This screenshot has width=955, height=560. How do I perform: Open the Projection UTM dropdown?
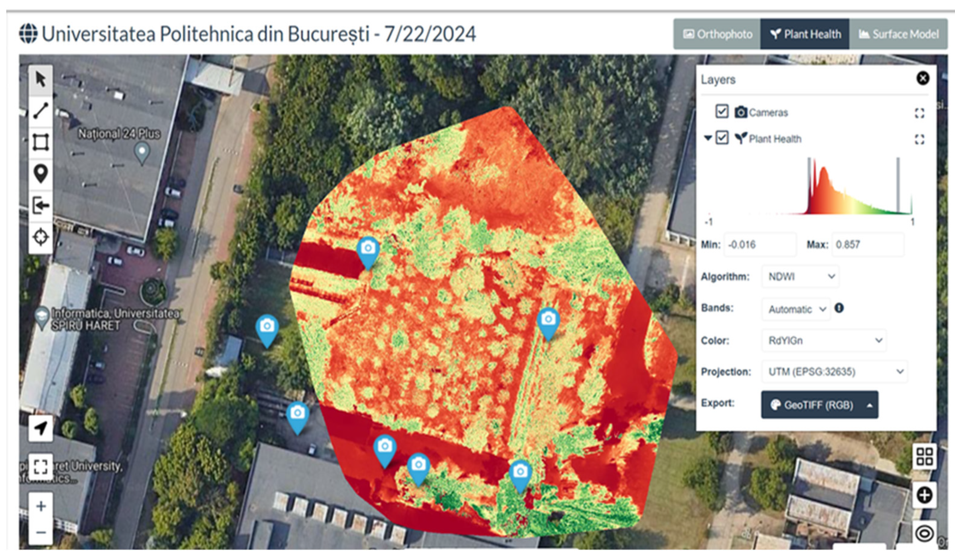(834, 372)
